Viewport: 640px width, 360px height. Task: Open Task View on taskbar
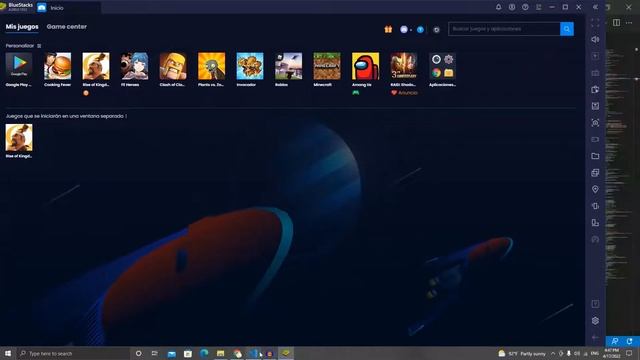(154, 353)
